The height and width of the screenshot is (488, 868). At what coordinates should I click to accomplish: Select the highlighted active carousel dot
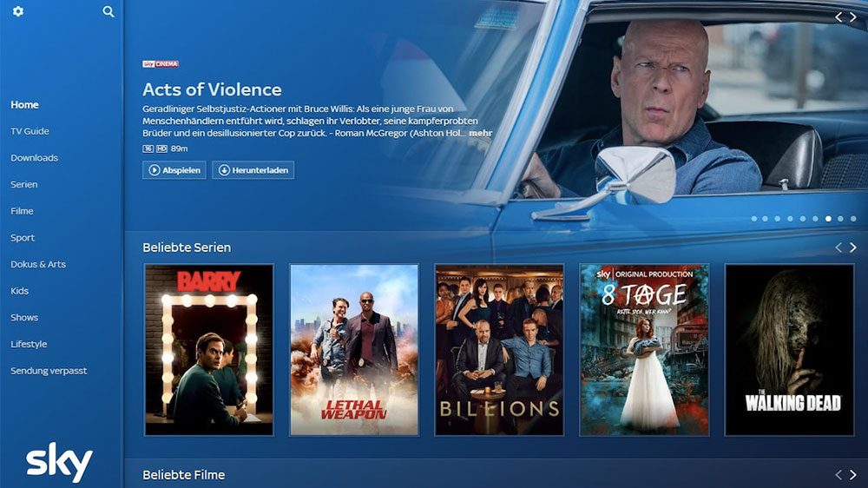(828, 219)
